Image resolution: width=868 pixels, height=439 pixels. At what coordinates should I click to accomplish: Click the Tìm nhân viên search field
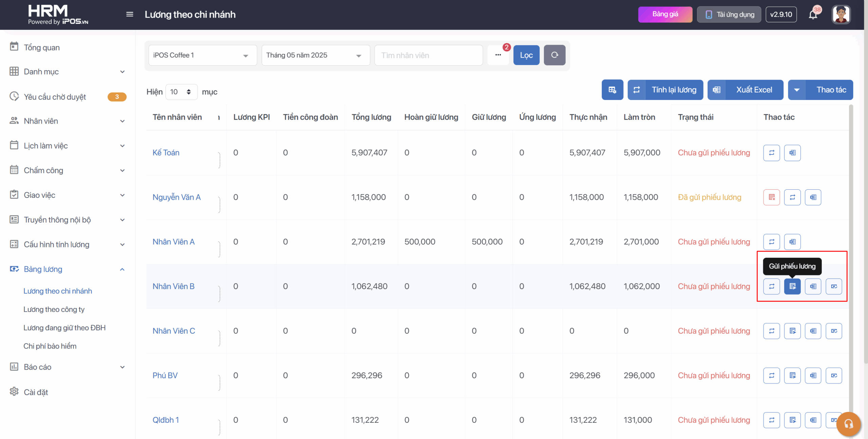pos(428,55)
